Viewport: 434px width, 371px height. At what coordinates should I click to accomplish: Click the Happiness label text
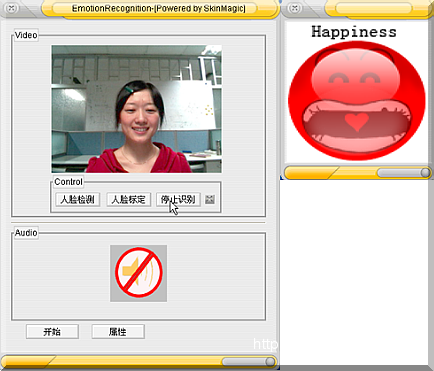(354, 32)
